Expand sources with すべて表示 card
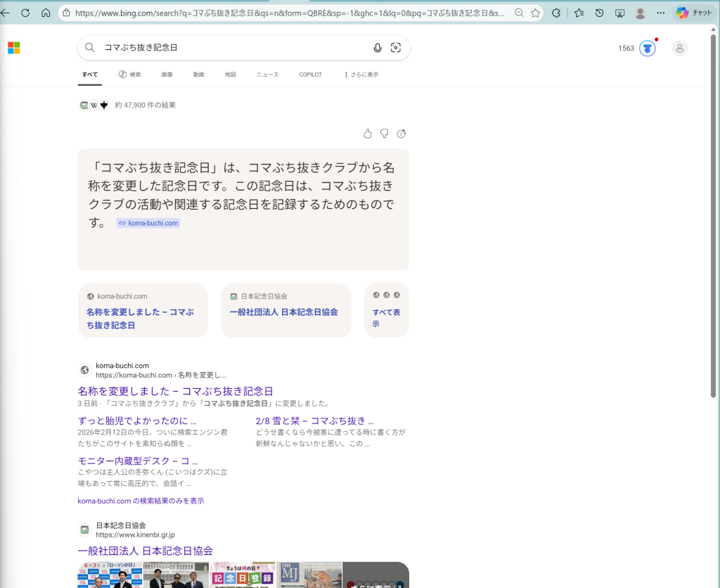720x588 pixels. 386,311
